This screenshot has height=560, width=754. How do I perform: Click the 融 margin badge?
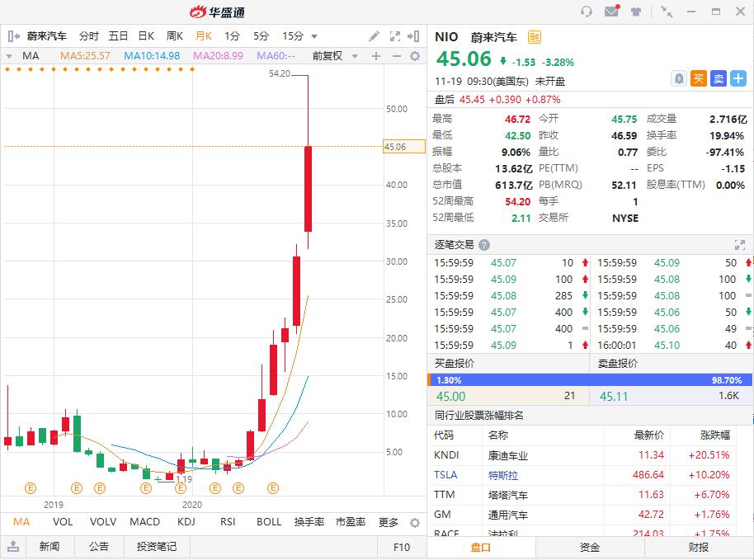point(535,37)
